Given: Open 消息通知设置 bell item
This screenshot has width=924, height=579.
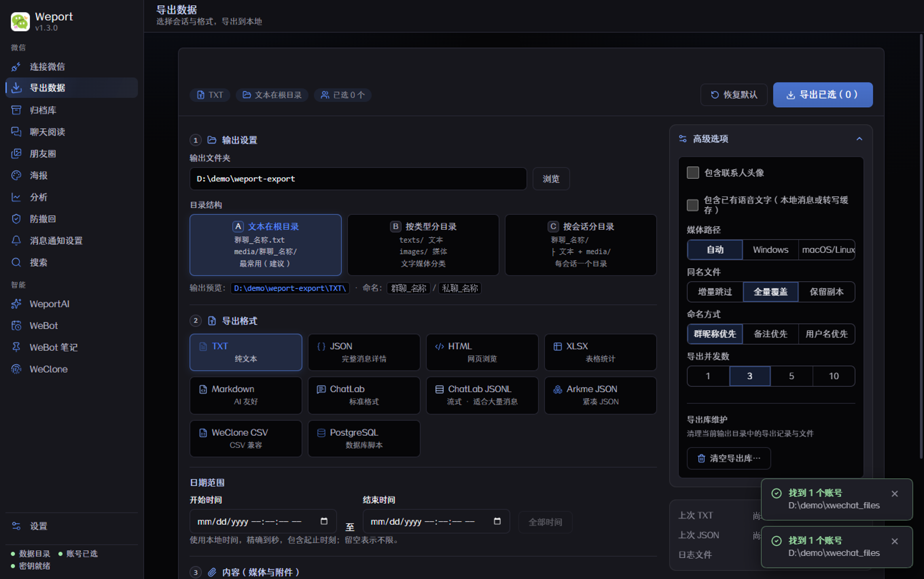Looking at the screenshot, I should [72, 241].
